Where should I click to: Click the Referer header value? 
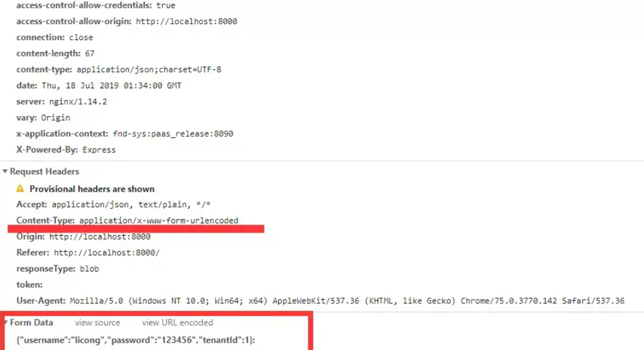coord(107,253)
